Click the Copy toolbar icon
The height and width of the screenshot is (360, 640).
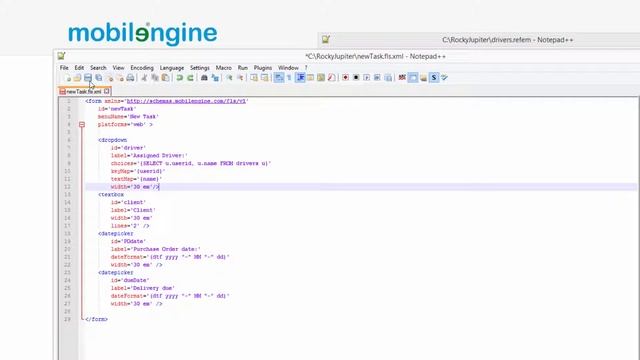click(x=155, y=78)
